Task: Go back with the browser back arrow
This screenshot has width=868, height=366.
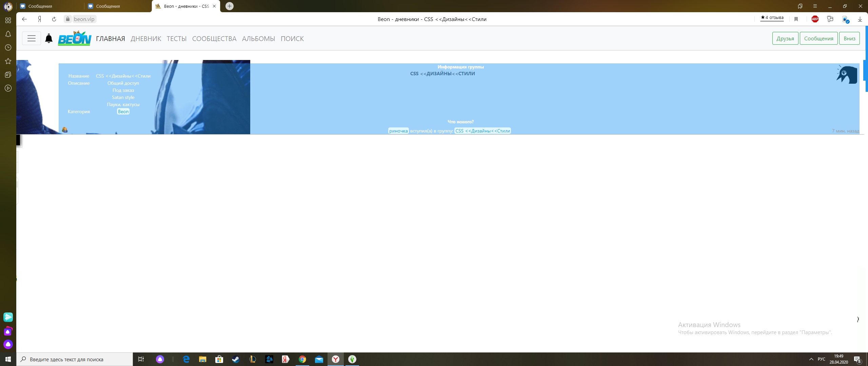Action: pos(24,19)
